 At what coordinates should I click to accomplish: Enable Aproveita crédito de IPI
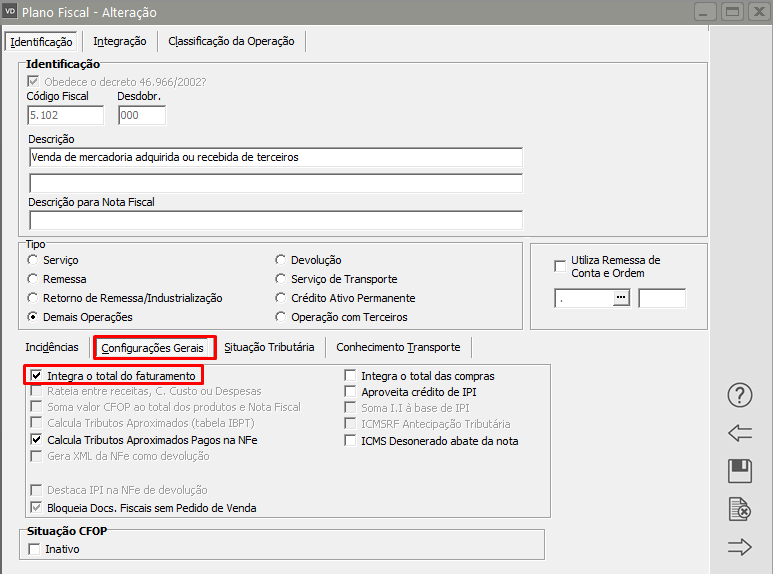coord(351,392)
